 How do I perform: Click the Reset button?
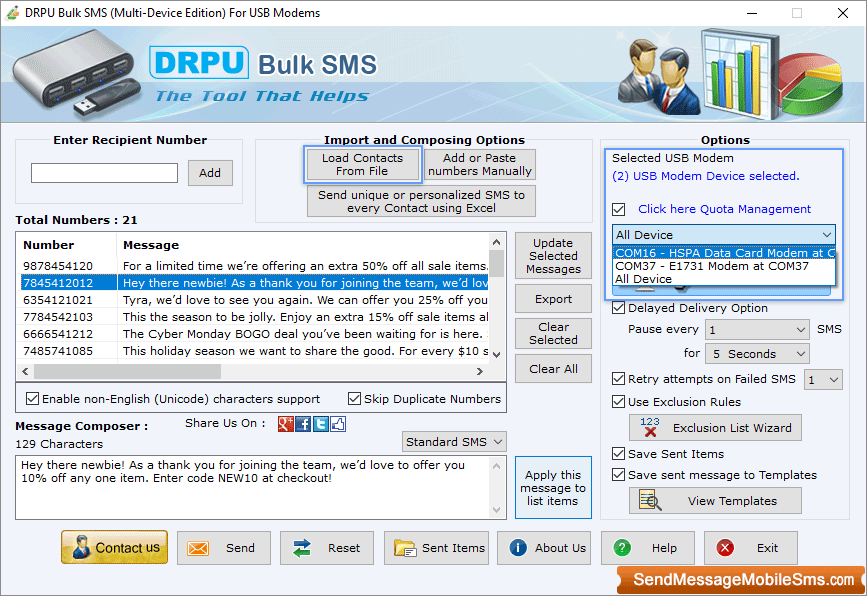[x=327, y=548]
